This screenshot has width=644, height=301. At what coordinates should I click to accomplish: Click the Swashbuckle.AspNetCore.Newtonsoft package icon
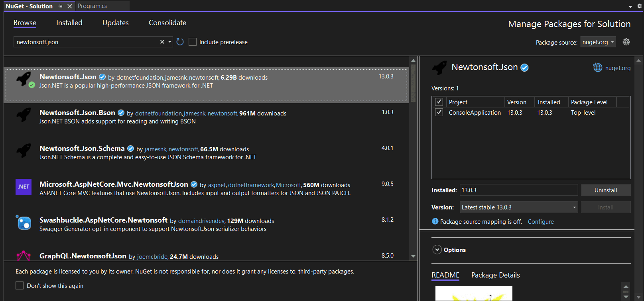click(x=24, y=223)
